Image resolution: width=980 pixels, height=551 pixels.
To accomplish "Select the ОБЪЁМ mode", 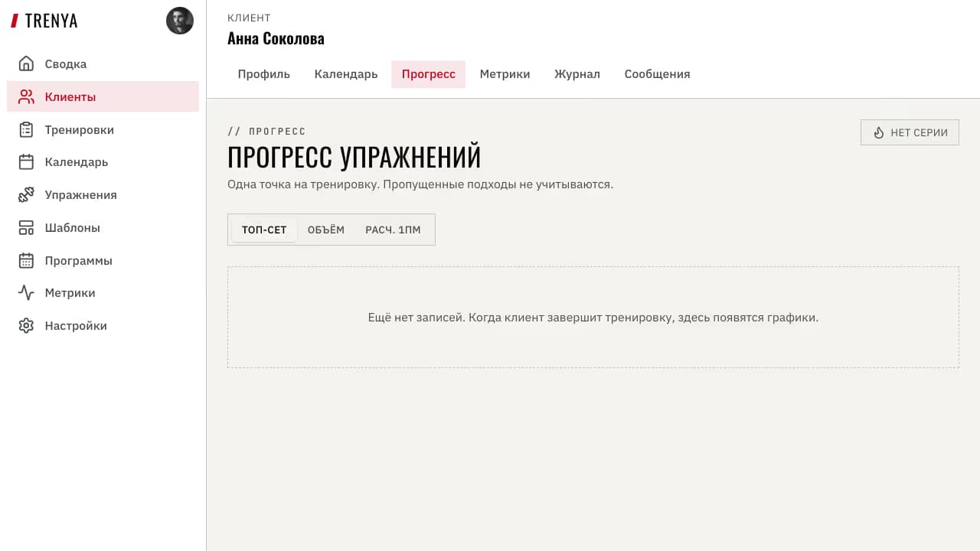I will point(326,230).
